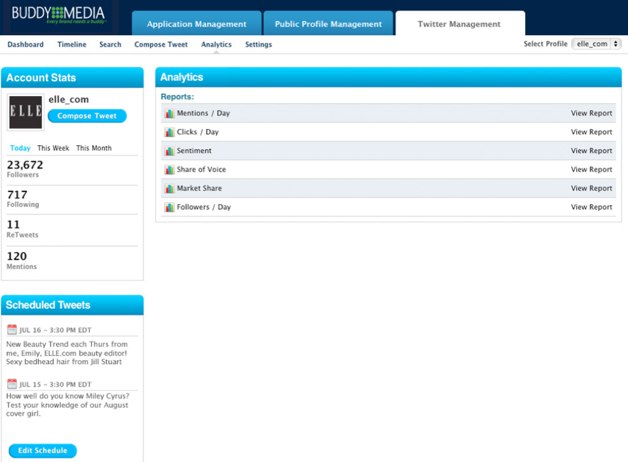Click the JUL 15 – 3:30 PM EDT date

pyautogui.click(x=55, y=384)
